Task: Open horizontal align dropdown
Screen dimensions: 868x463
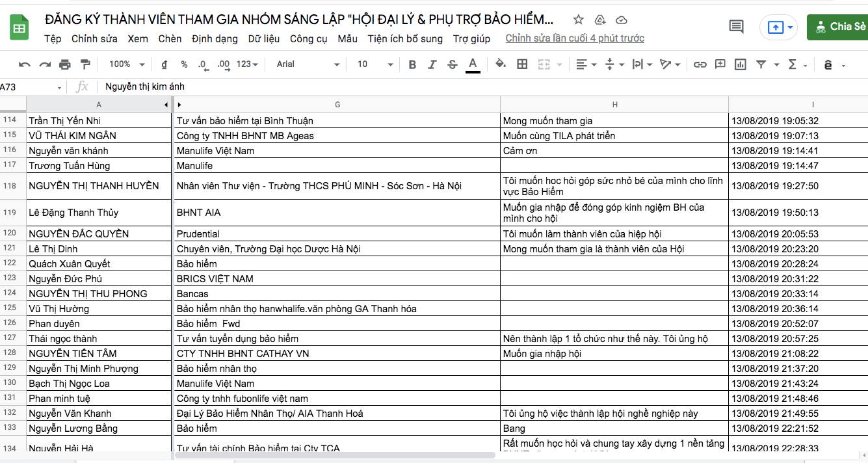Action: tap(586, 64)
